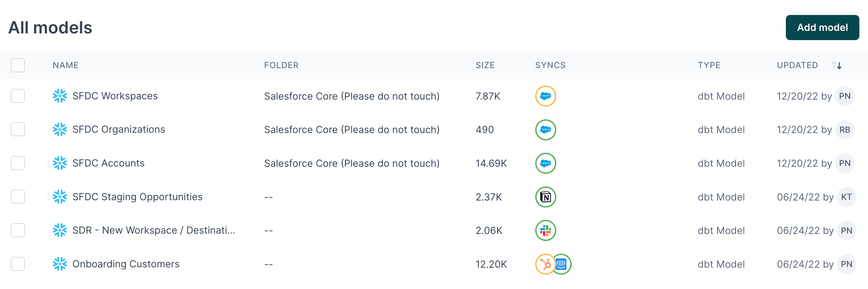
Task: Open the SFDC Workspaces model
Action: click(x=115, y=96)
